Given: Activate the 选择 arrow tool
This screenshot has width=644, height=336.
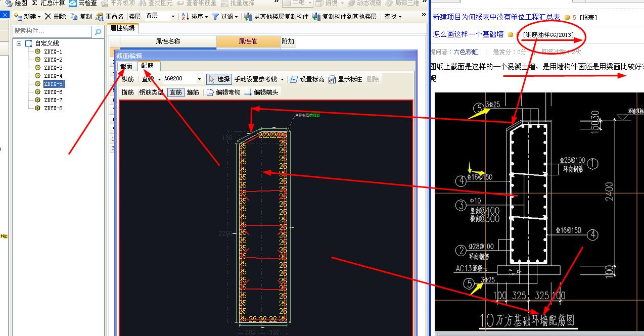Looking at the screenshot, I should 219,79.
